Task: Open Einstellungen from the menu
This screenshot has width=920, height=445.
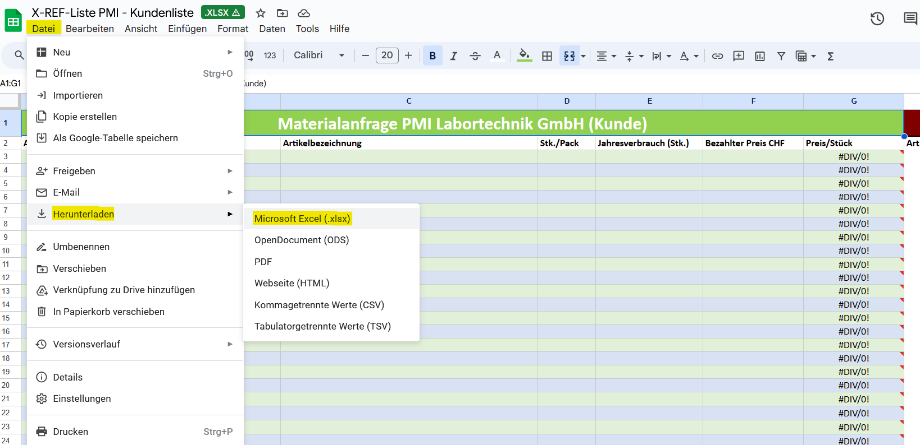Action: click(x=136, y=399)
